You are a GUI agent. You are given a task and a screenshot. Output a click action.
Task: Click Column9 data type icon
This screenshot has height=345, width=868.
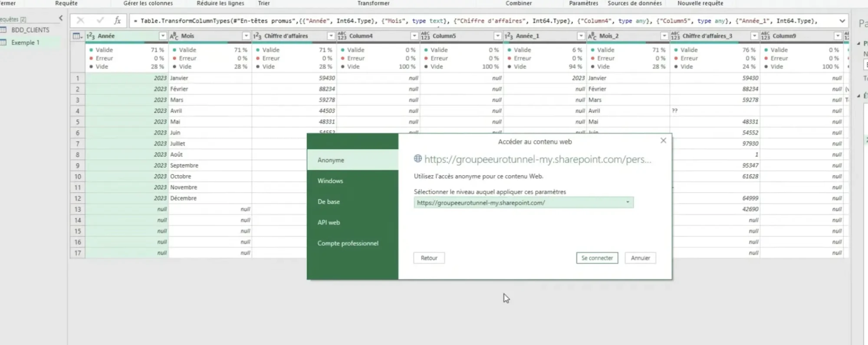pos(766,36)
